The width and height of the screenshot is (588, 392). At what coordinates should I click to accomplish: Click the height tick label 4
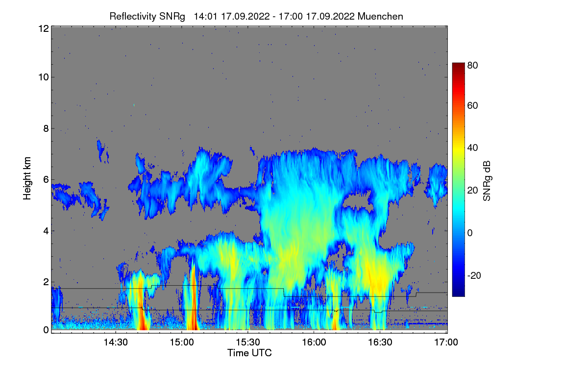(46, 231)
